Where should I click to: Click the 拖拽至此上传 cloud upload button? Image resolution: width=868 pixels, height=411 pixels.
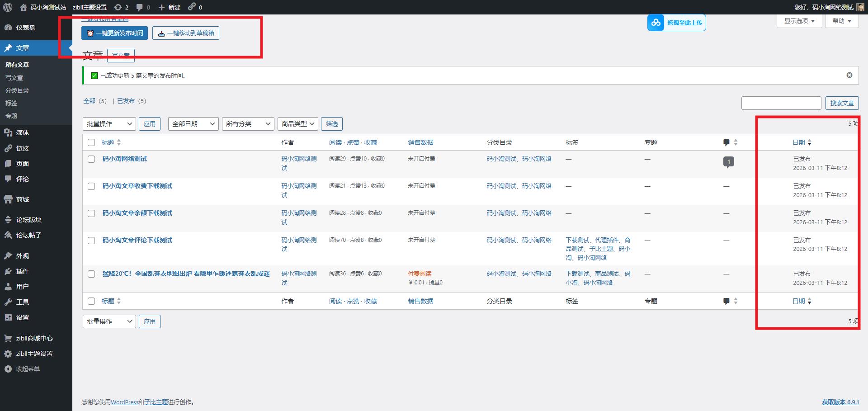pos(676,23)
